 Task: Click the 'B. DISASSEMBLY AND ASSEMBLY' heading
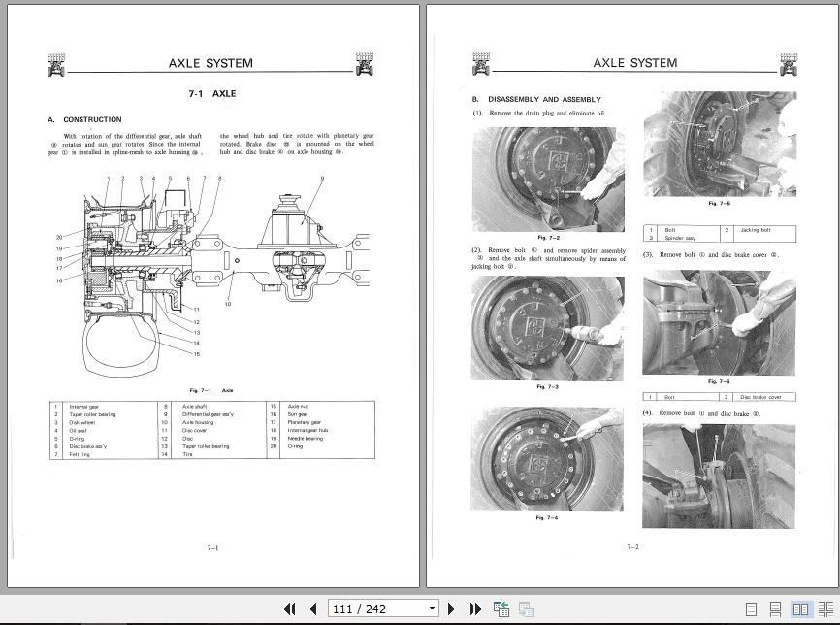tap(536, 99)
